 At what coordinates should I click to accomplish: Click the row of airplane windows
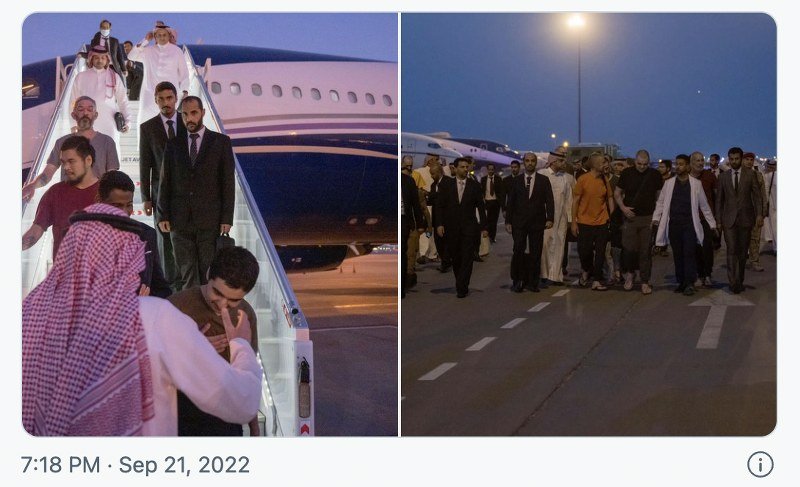(x=301, y=92)
